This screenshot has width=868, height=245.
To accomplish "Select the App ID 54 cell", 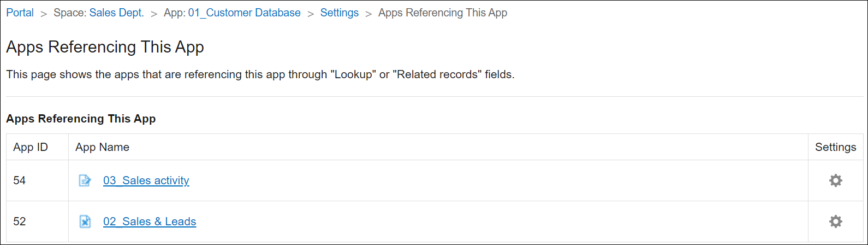I will coord(20,180).
